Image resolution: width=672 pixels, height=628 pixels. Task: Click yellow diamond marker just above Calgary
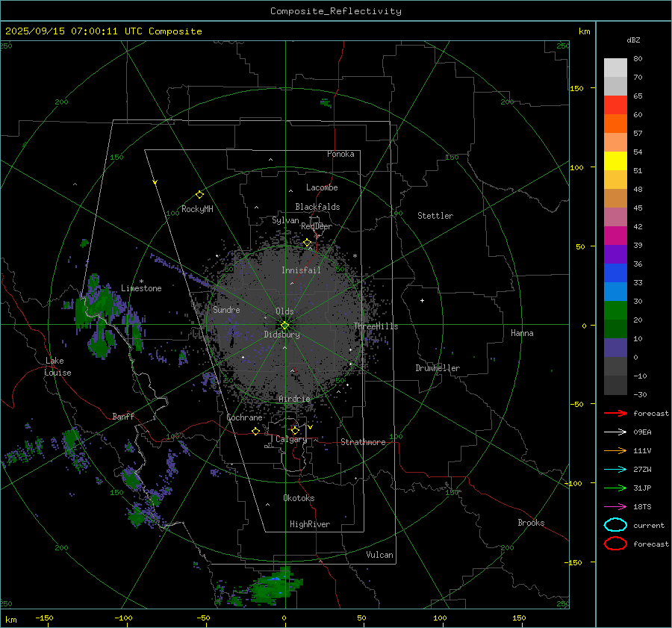click(295, 430)
